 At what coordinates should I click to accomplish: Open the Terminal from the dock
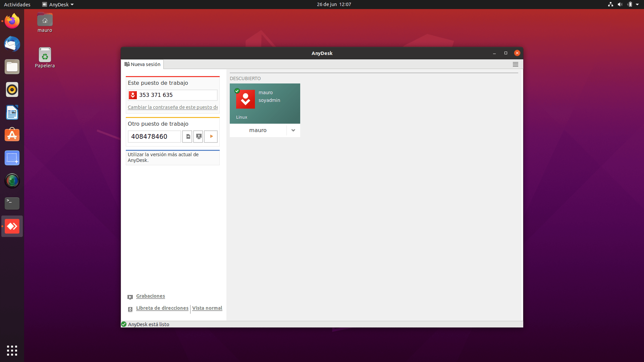tap(12, 203)
